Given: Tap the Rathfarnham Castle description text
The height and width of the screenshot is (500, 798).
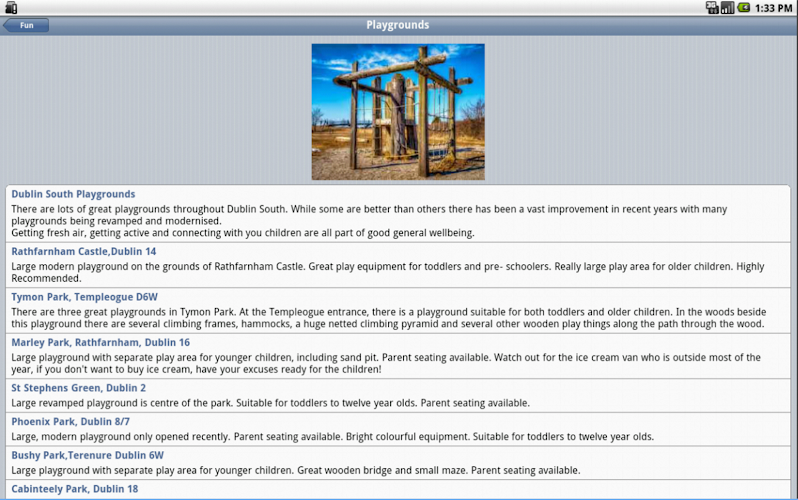Looking at the screenshot, I should (x=388, y=272).
